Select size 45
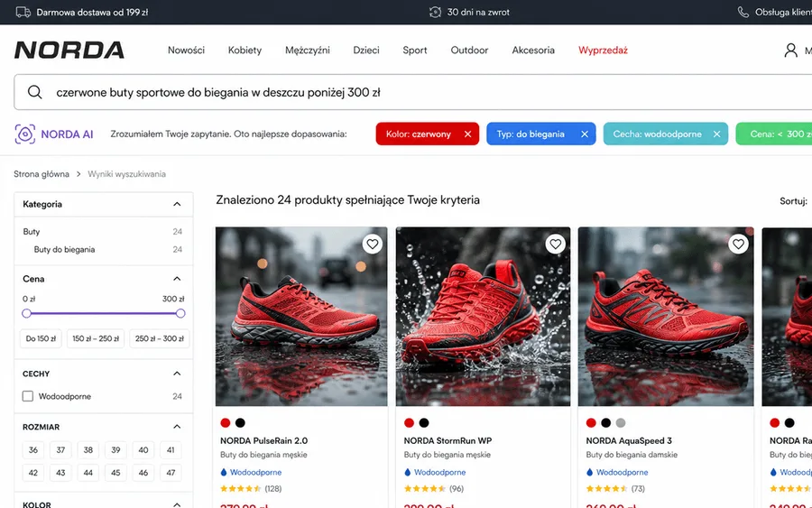This screenshot has width=812, height=508. click(x=115, y=473)
